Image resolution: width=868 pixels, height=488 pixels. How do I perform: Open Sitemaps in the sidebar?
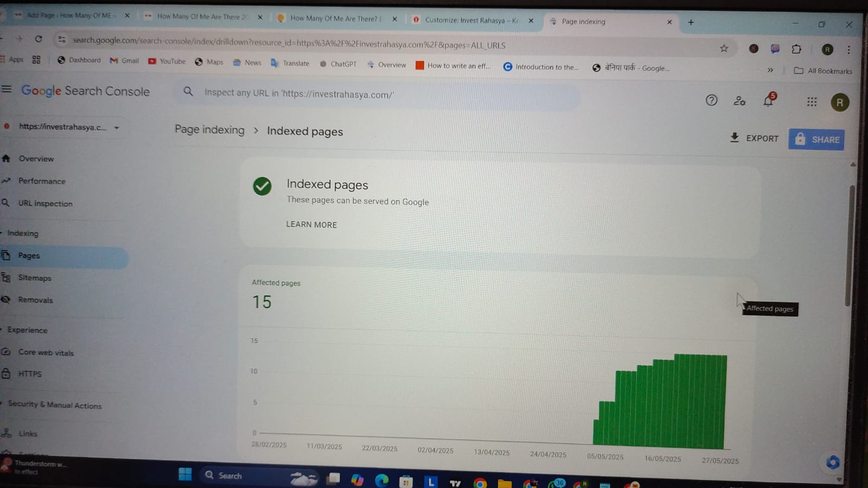point(35,277)
